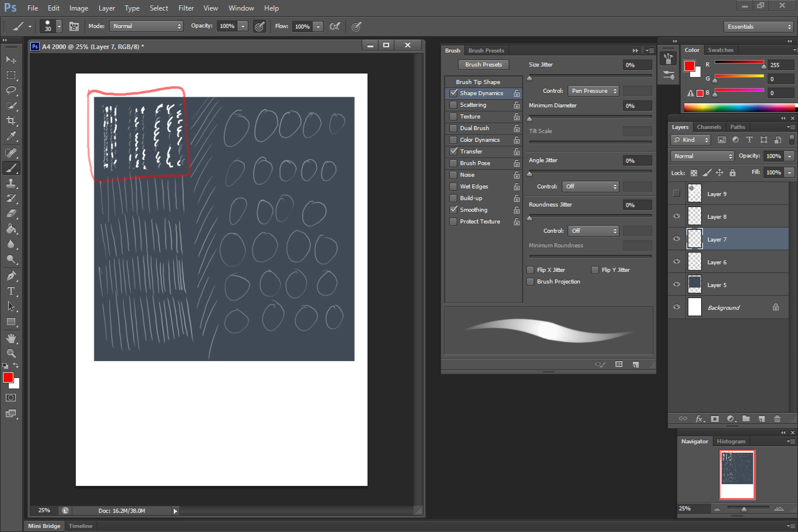Select the Lasso tool
The width and height of the screenshot is (798, 532).
click(x=11, y=90)
